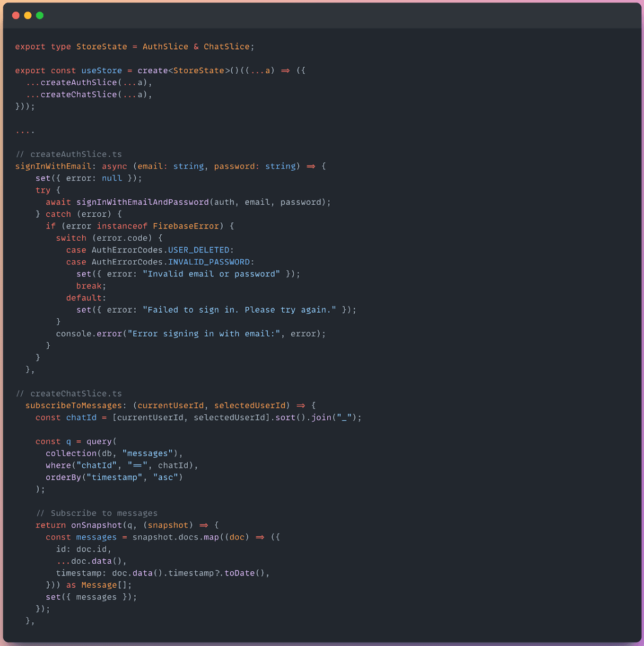Click the green fullscreen window control

click(40, 15)
